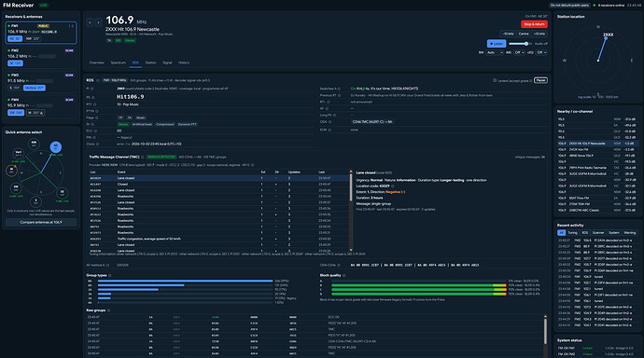
Task: Select the SW antenna button on FM4
Action: click(x=16, y=113)
